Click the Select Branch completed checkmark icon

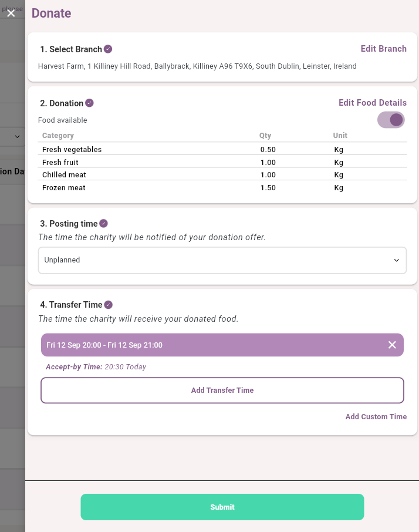pos(108,49)
